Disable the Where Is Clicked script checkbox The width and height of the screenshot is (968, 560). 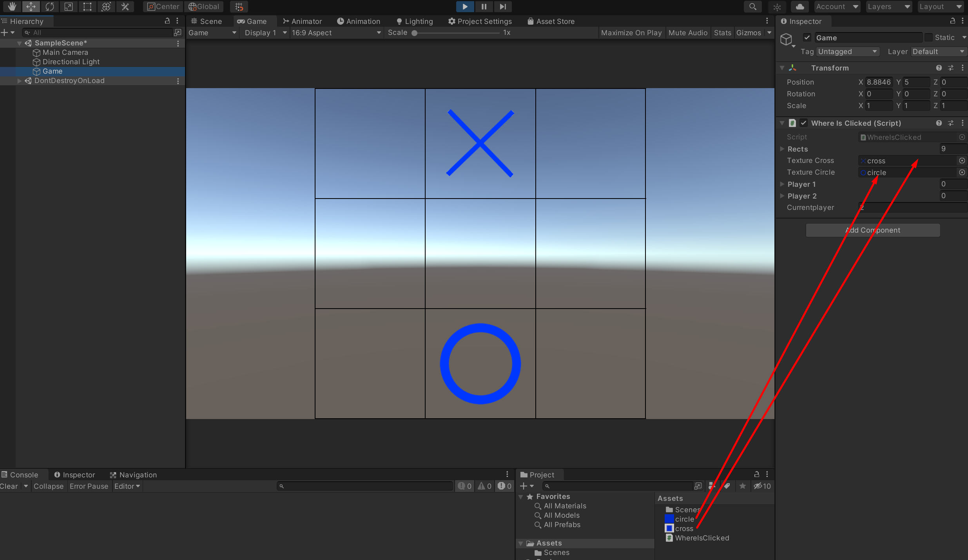tap(804, 123)
